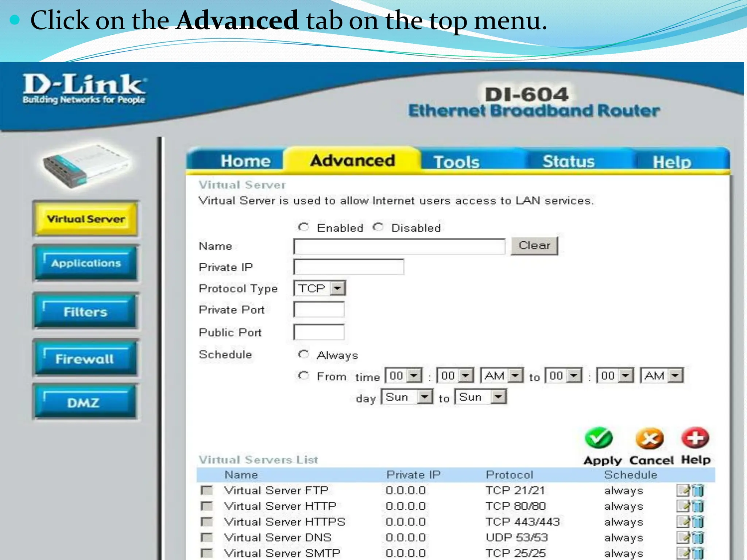
Task: Click into the Private IP field
Action: point(349,267)
